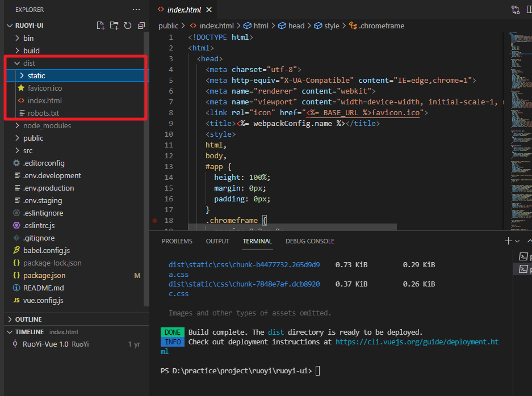Open the cli.vuejs.org deployment guide link
Screen dimensions: 532x396
pyautogui.click(x=417, y=342)
